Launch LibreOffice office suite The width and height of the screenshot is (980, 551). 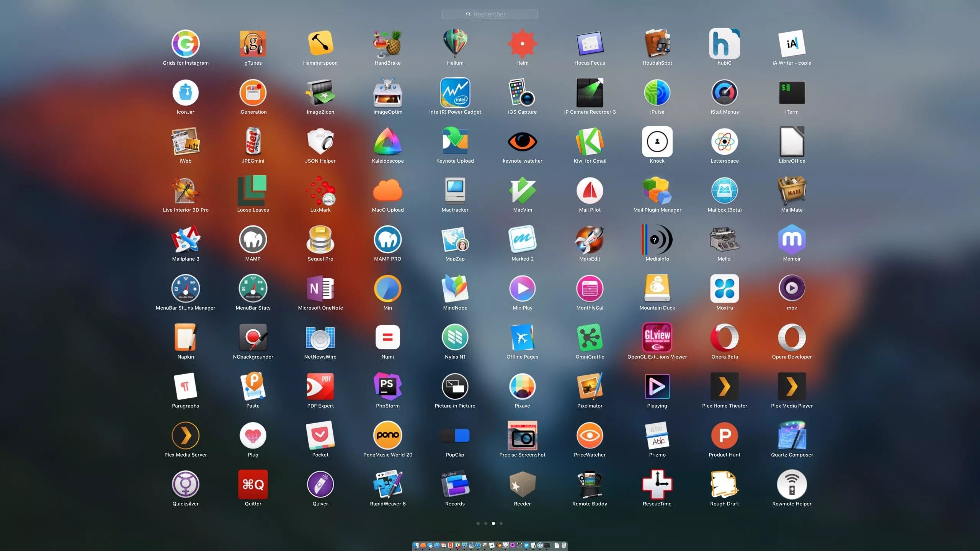coord(792,141)
